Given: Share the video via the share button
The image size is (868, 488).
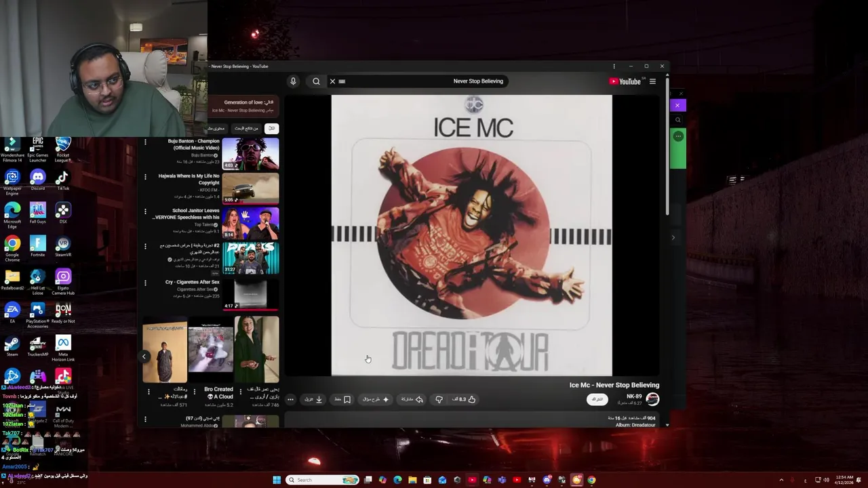Looking at the screenshot, I should click(x=412, y=399).
